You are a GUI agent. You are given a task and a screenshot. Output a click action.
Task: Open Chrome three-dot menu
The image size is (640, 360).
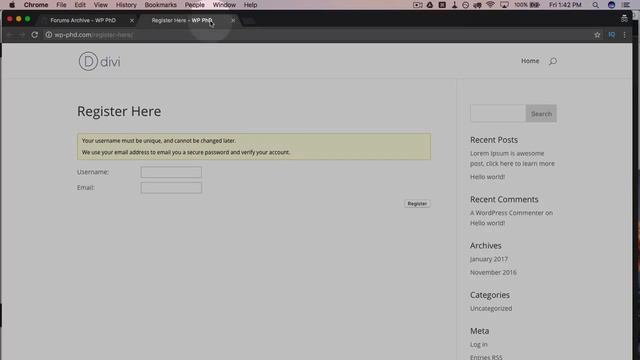(624, 35)
